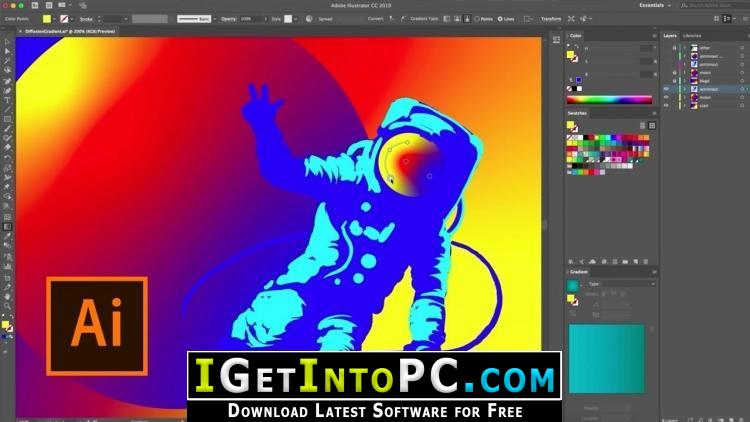The height and width of the screenshot is (422, 750).
Task: Pick a color from the Color spectrum bar
Action: point(609,100)
